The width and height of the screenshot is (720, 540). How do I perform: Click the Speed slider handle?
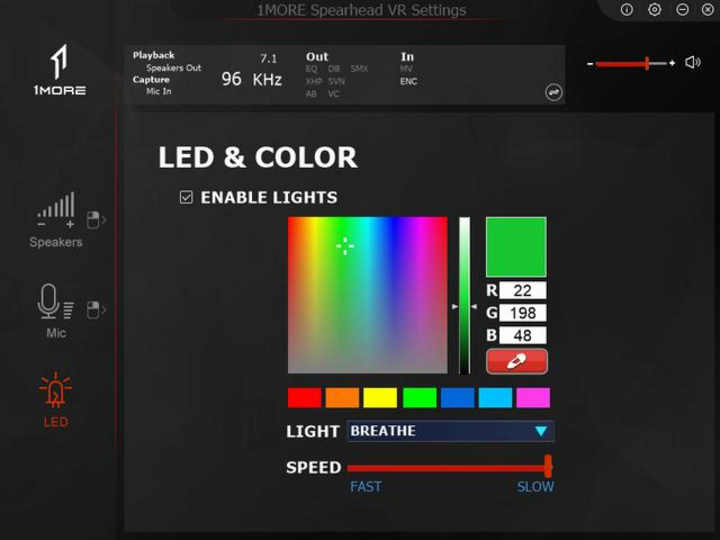point(548,467)
